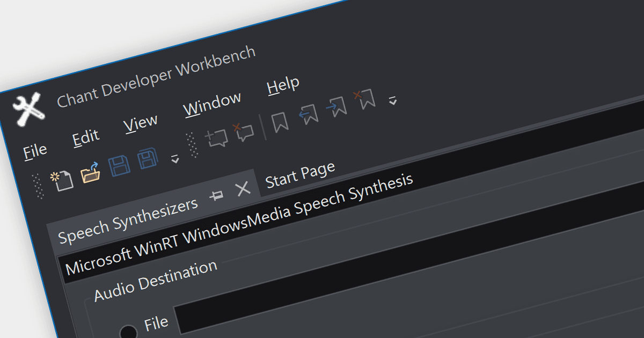
Task: Create a new file with New icon
Action: click(x=62, y=180)
